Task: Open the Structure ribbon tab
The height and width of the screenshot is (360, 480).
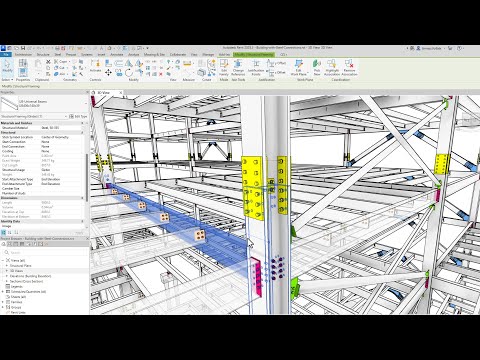Action: point(43,54)
